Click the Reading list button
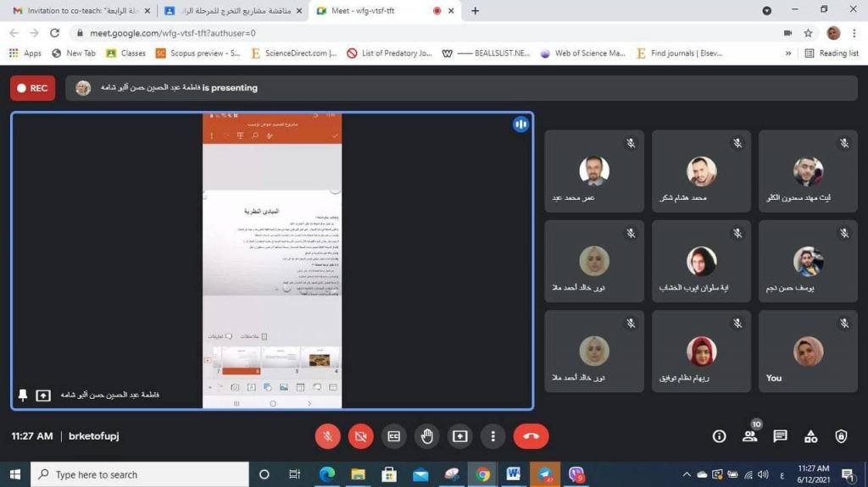868x487 pixels. point(832,53)
